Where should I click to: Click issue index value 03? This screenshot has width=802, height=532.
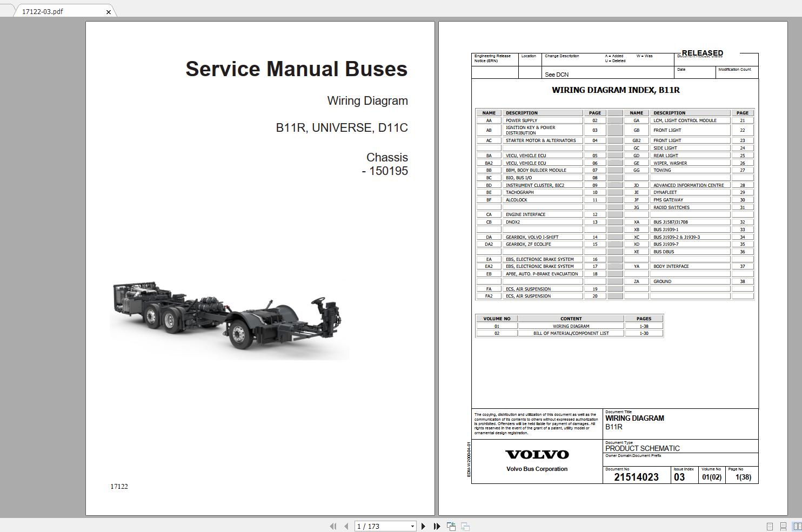[x=679, y=477]
